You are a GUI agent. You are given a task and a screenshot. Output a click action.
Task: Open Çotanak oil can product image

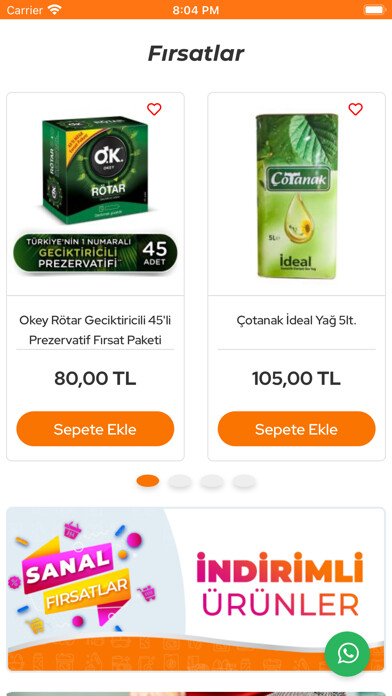(x=297, y=195)
